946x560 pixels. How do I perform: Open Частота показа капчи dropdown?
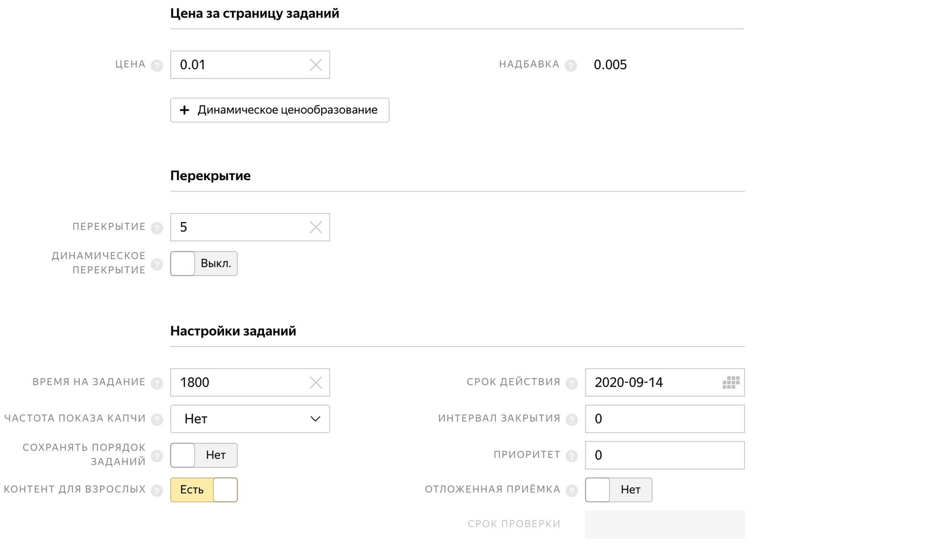(250, 419)
